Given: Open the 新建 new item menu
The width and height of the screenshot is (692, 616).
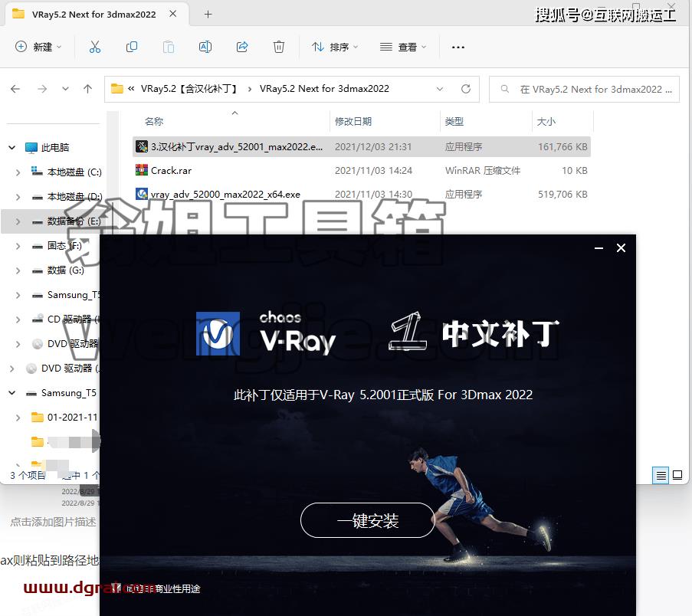Looking at the screenshot, I should tap(38, 47).
